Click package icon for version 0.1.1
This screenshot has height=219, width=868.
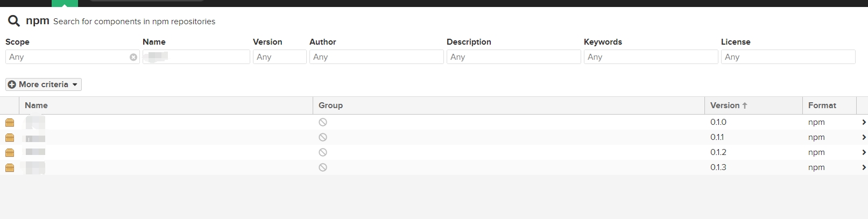pos(10,138)
